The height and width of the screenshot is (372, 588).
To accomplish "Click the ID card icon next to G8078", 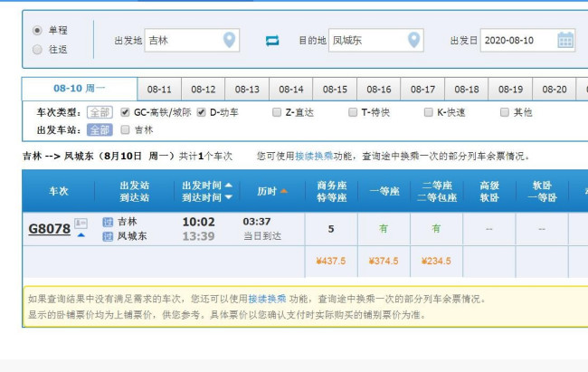I will tap(81, 224).
